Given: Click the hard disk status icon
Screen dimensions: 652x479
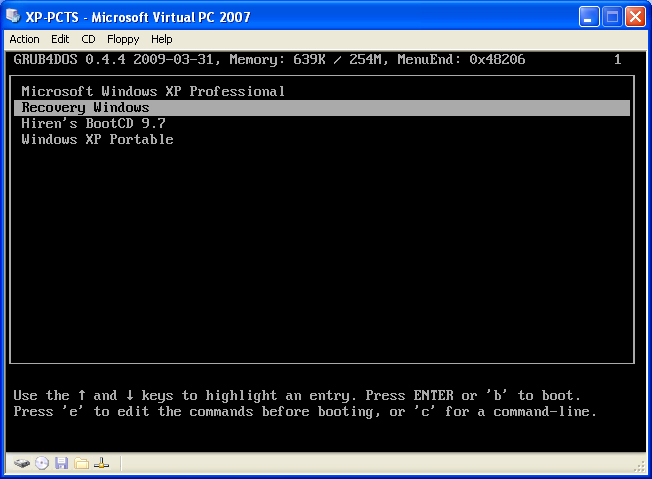Looking at the screenshot, I should 22,463.
